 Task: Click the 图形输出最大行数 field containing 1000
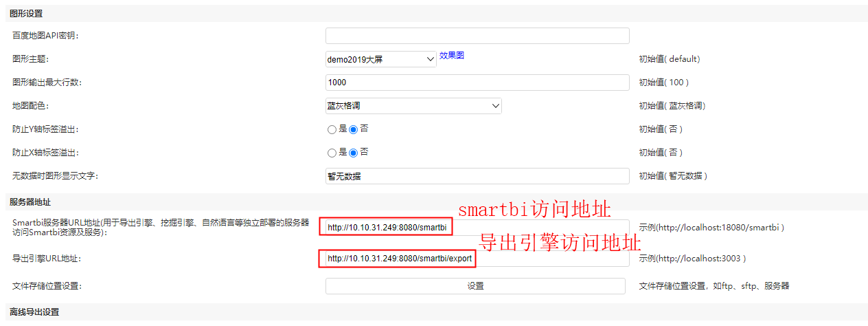point(477,83)
